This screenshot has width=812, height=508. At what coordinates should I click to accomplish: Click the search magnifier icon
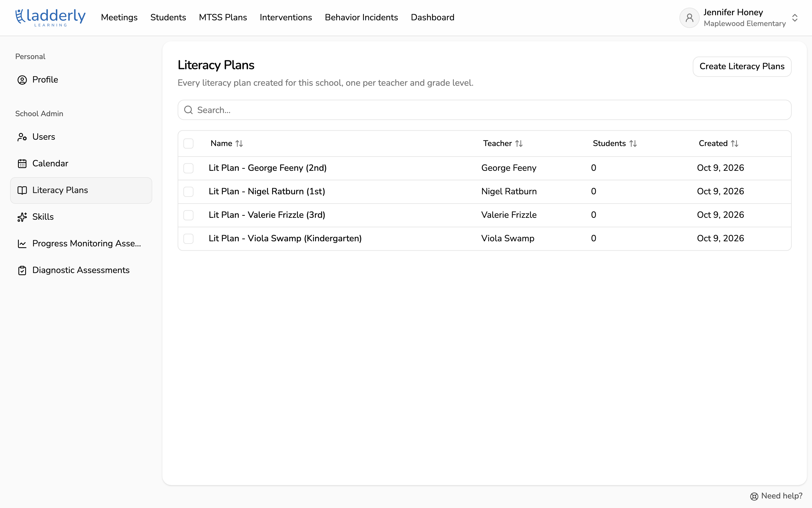point(189,110)
